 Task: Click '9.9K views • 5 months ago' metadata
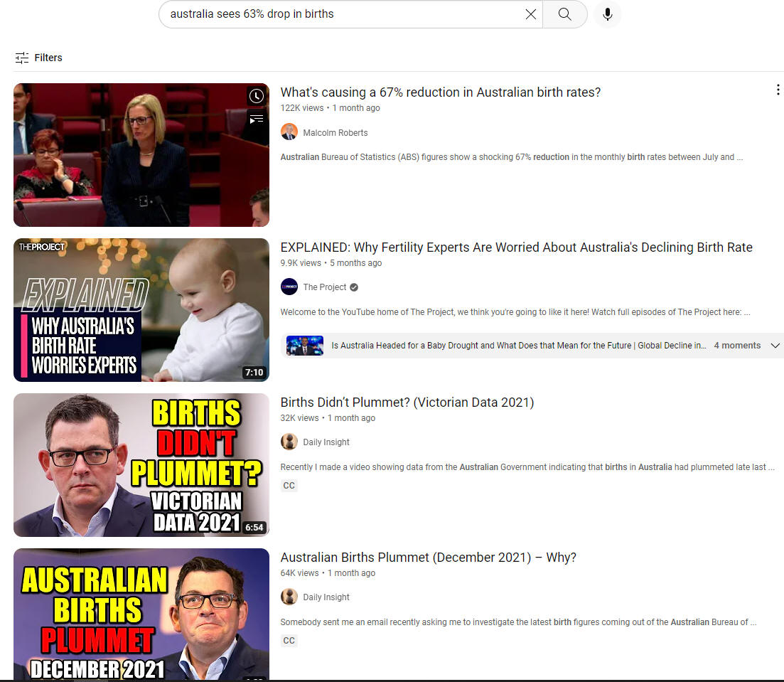point(331,263)
